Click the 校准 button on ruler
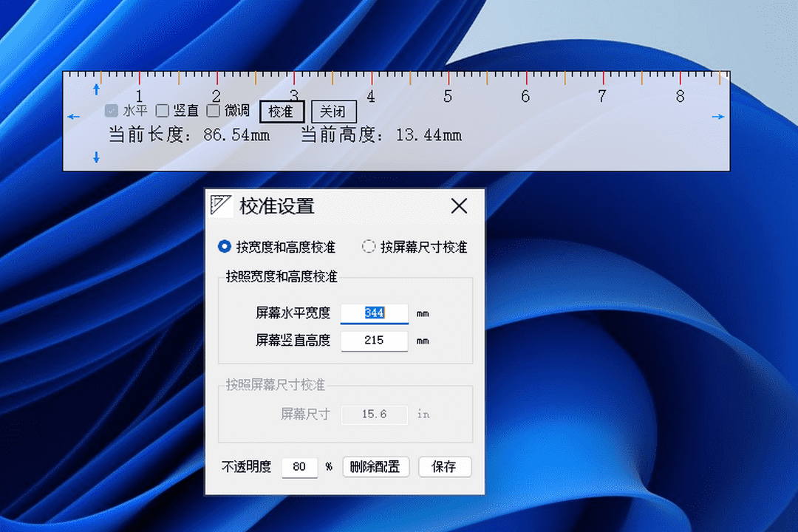Image resolution: width=798 pixels, height=532 pixels. coord(282,112)
